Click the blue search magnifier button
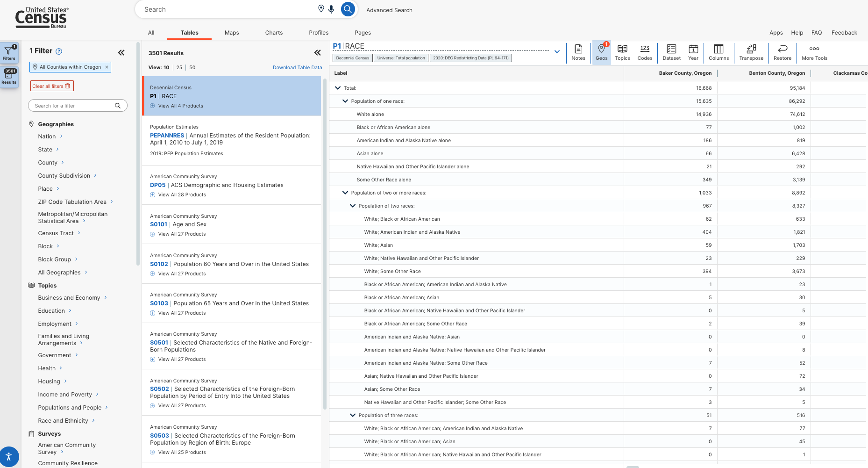Image resolution: width=868 pixels, height=468 pixels. coord(348,9)
